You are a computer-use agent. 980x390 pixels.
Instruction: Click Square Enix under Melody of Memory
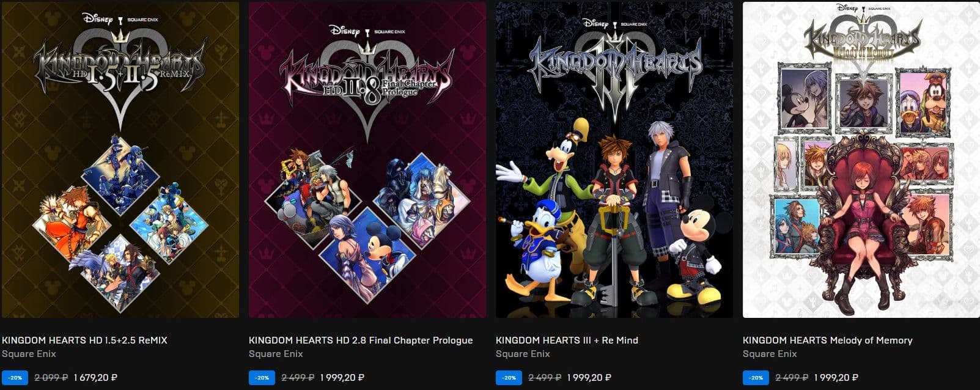[x=770, y=354]
